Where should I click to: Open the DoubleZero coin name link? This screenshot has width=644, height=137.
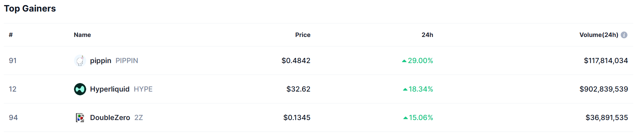tap(110, 118)
